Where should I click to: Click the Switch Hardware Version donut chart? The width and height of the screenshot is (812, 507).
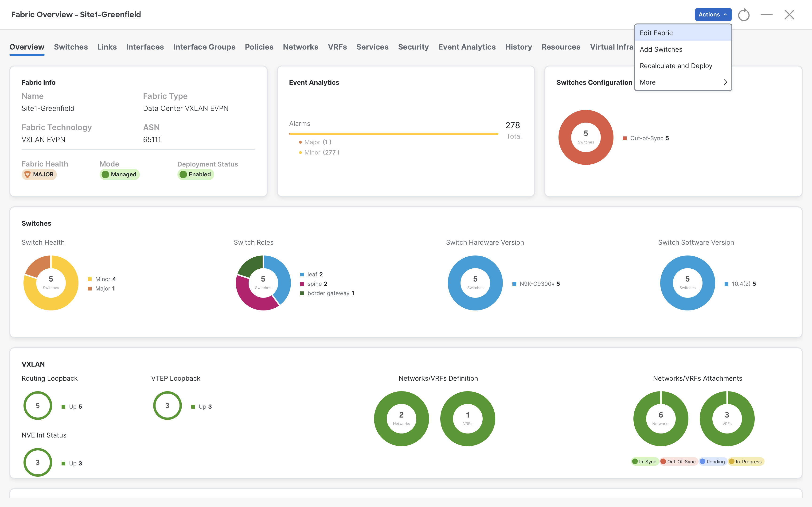tap(475, 283)
